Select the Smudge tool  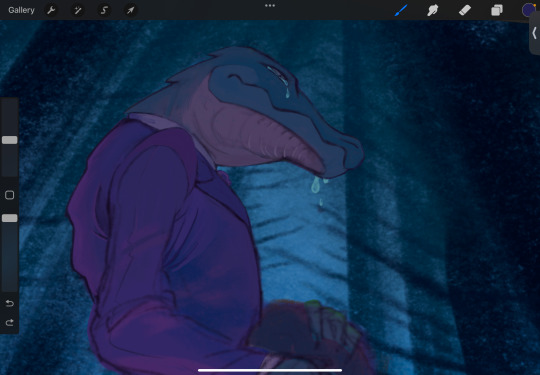pos(433,10)
